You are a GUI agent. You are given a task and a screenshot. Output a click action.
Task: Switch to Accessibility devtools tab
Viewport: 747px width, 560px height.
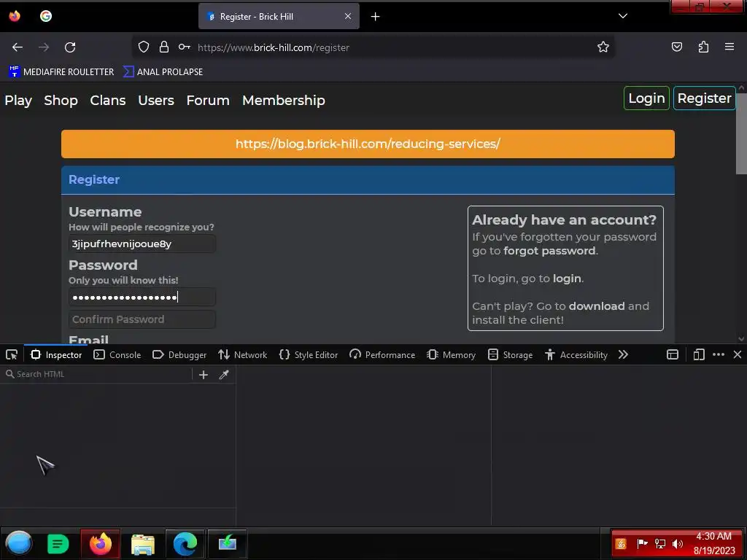point(576,355)
